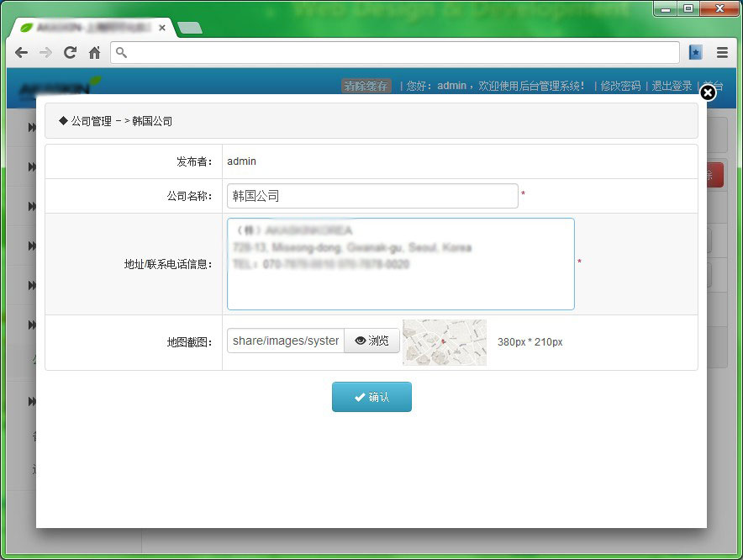Viewport: 743px width, 560px height.
Task: Maximize the browser window
Action: [688, 8]
